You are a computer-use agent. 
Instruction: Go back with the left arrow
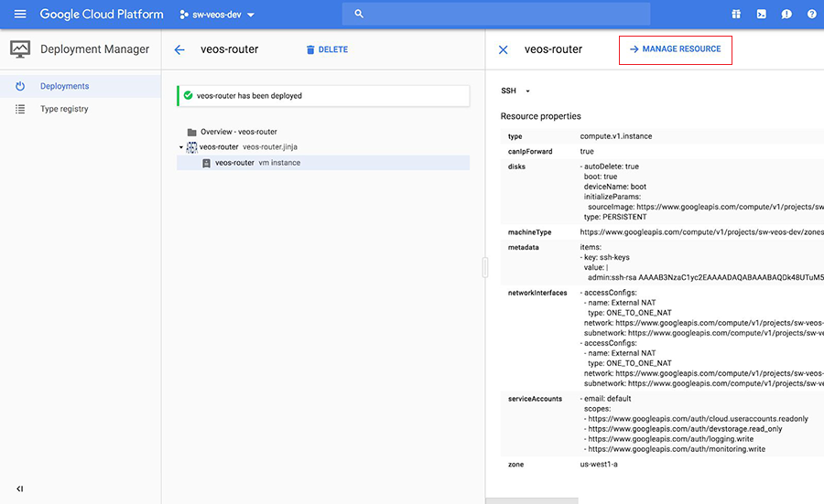click(179, 50)
